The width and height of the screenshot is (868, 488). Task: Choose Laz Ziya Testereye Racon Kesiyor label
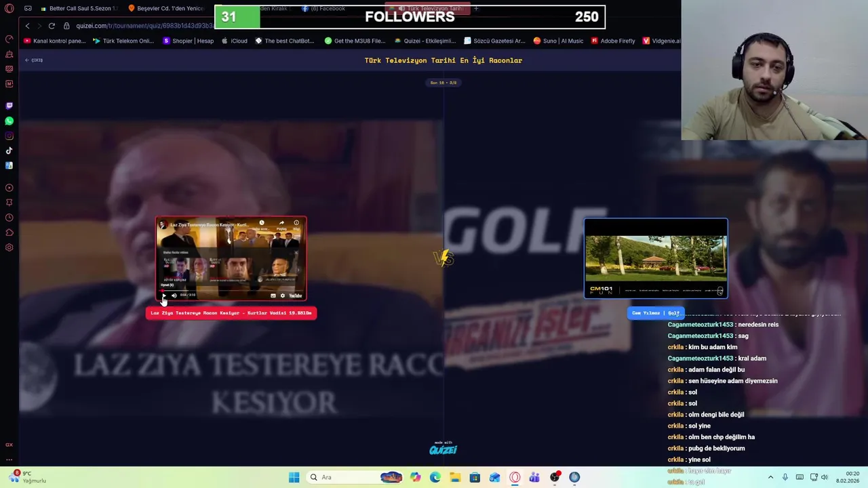coord(231,313)
